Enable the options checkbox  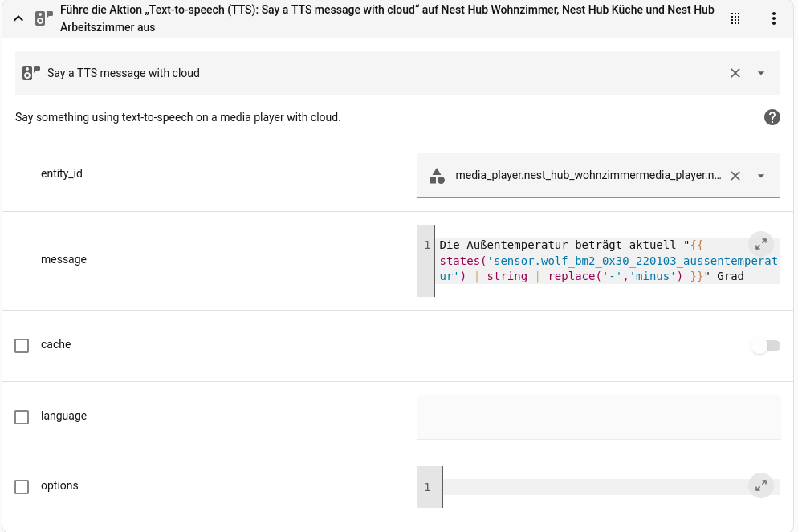(x=22, y=486)
